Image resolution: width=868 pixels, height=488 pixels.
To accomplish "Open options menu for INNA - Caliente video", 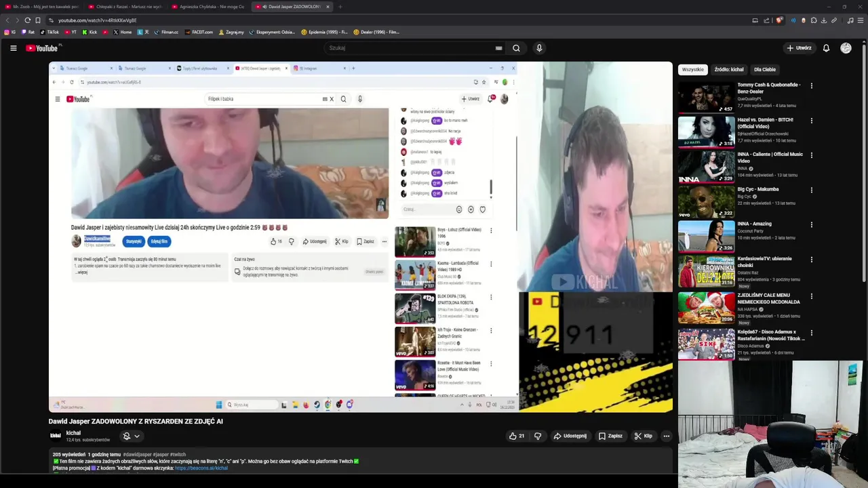I will point(811,155).
